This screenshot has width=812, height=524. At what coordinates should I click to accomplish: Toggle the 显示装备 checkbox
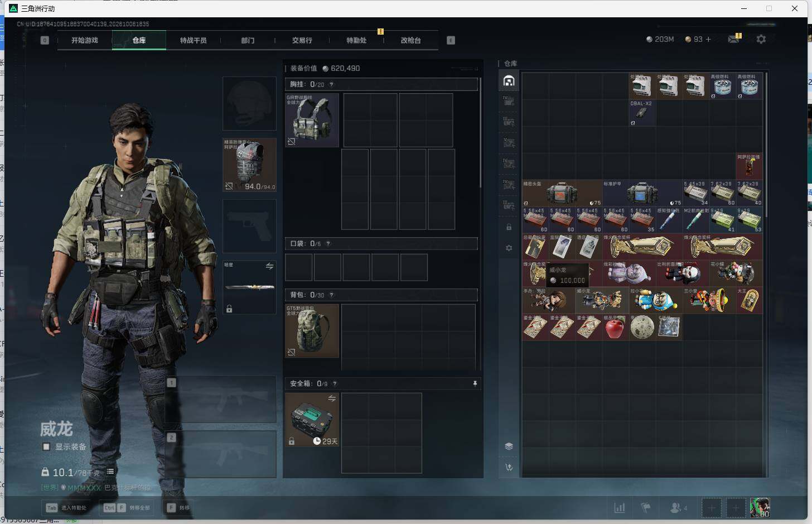click(x=46, y=446)
